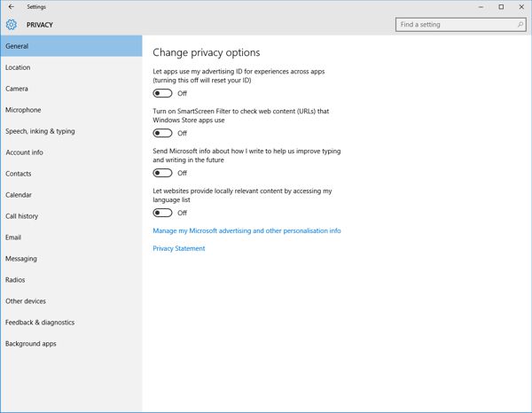Toggle sending typing info to Microsoft
Screen dimensions: 532x413
(x=162, y=173)
